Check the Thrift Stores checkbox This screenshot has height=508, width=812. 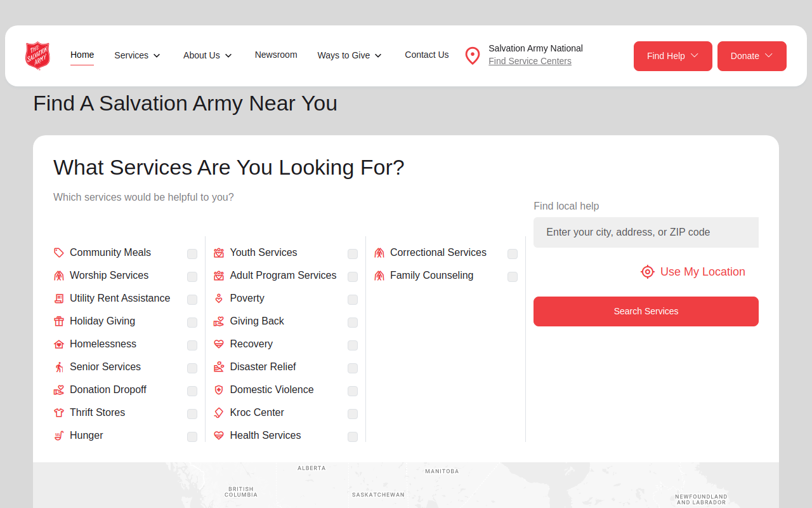(192, 414)
